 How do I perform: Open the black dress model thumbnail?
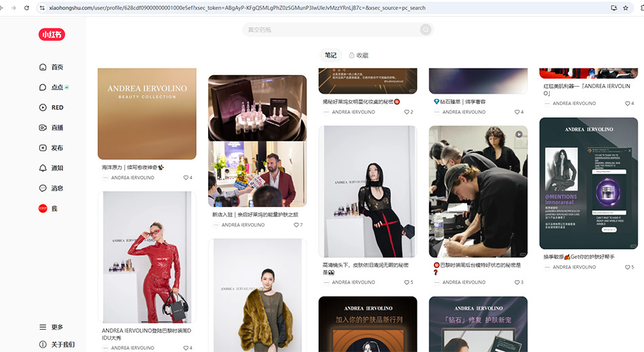(368, 192)
